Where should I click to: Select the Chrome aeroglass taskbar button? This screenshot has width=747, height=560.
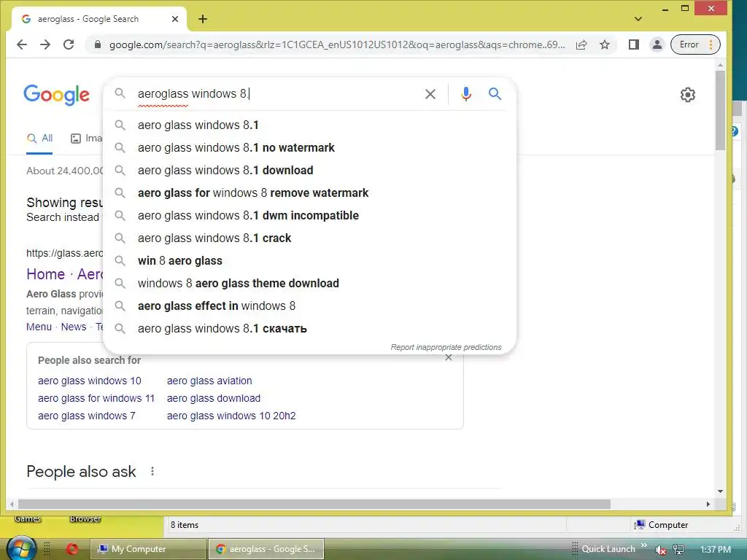[266, 550]
